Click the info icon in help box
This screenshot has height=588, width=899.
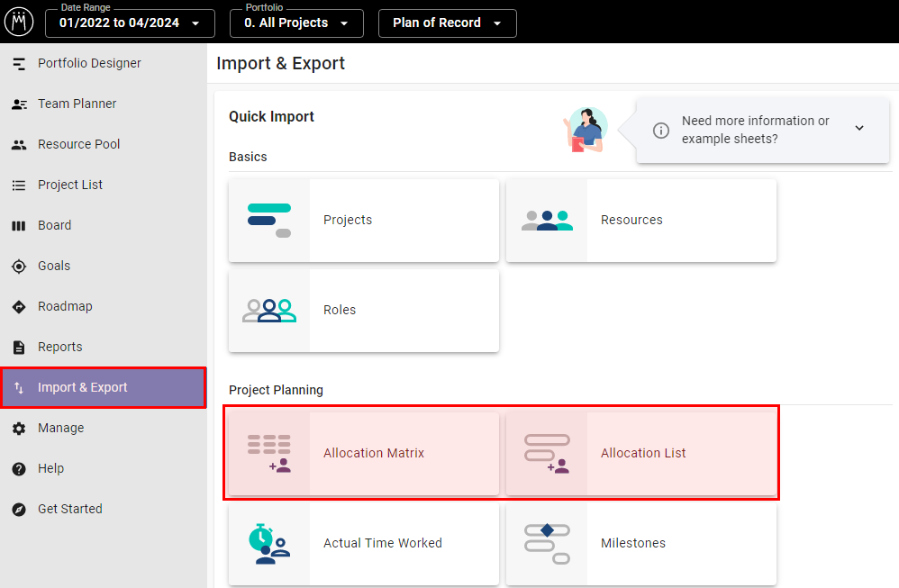(x=661, y=131)
